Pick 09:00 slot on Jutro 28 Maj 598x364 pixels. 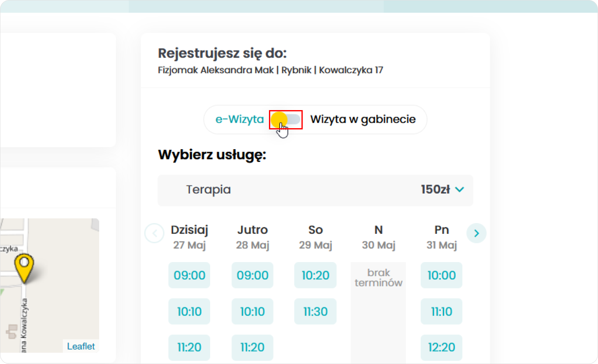(253, 275)
